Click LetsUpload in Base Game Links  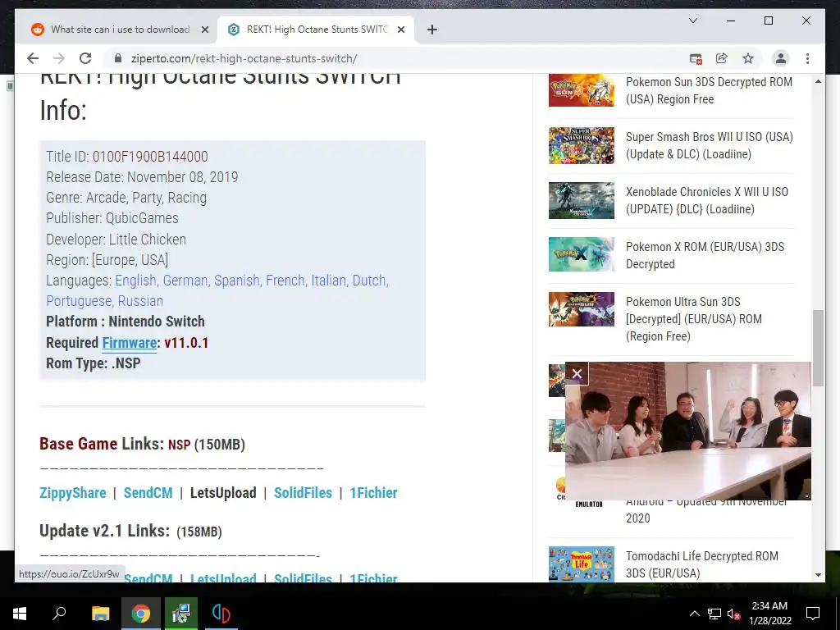point(223,493)
